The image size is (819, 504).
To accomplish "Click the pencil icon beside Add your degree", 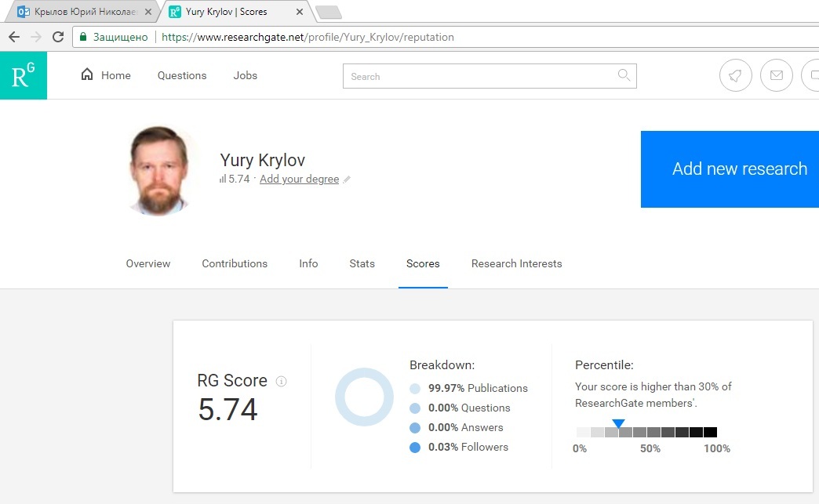I will (x=347, y=179).
